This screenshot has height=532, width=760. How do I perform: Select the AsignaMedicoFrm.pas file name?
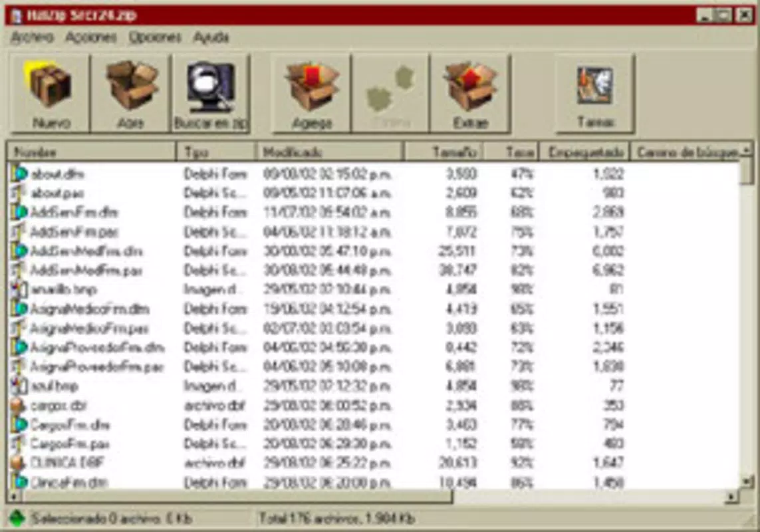(x=89, y=329)
